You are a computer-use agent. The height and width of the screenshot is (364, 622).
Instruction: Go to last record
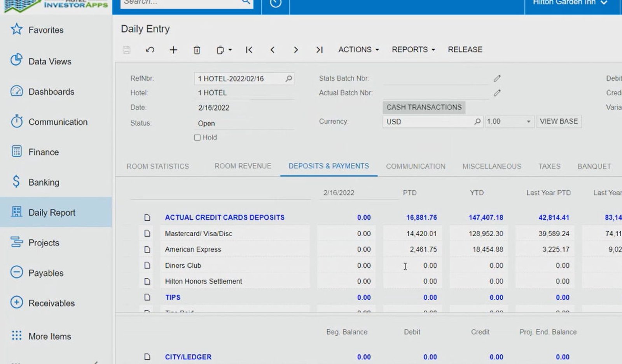pos(319,50)
